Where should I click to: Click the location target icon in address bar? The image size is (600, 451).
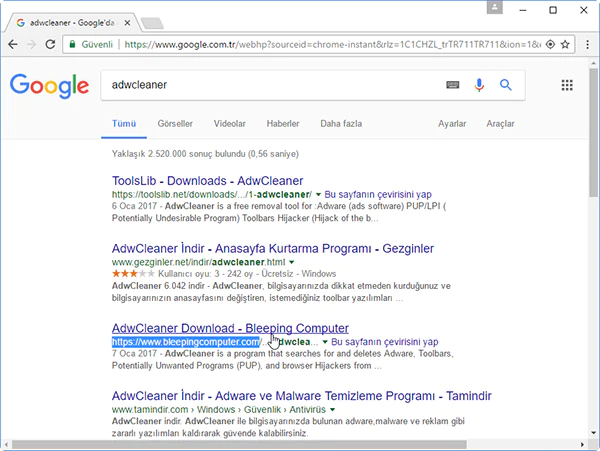click(x=550, y=44)
